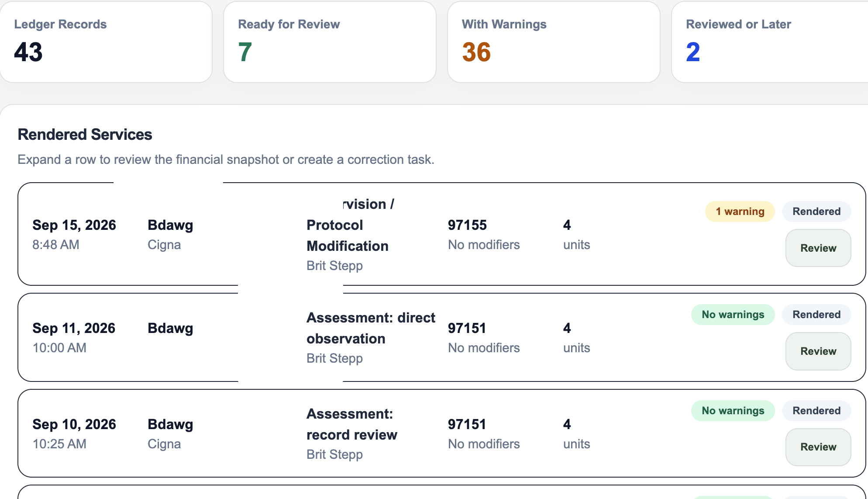
Task: Click Rendered status on Sep 15 row
Action: pos(816,211)
